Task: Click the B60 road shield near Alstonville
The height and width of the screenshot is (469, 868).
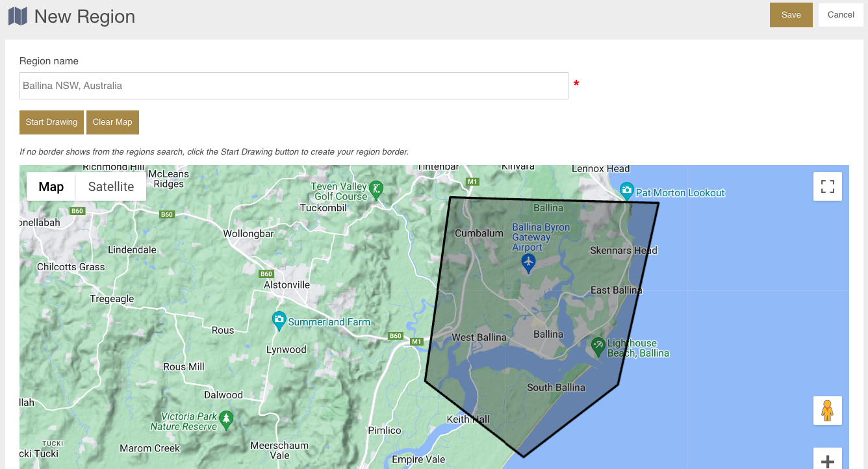Action: (x=265, y=274)
